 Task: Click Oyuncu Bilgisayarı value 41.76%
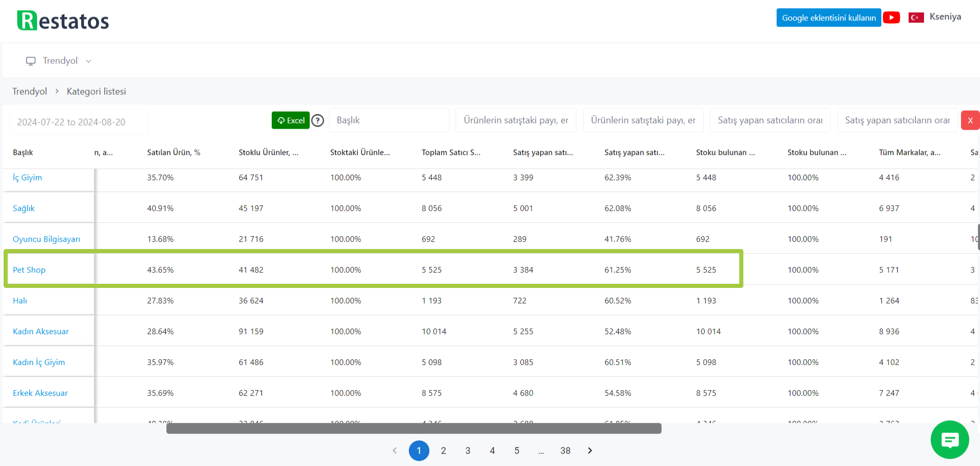point(618,239)
